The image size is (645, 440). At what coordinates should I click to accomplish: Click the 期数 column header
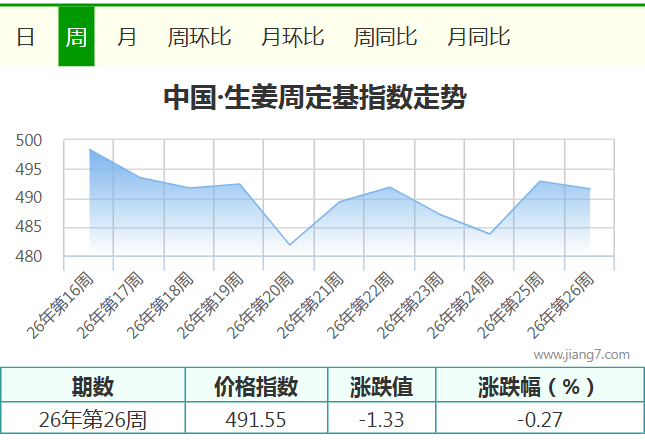pyautogui.click(x=93, y=386)
